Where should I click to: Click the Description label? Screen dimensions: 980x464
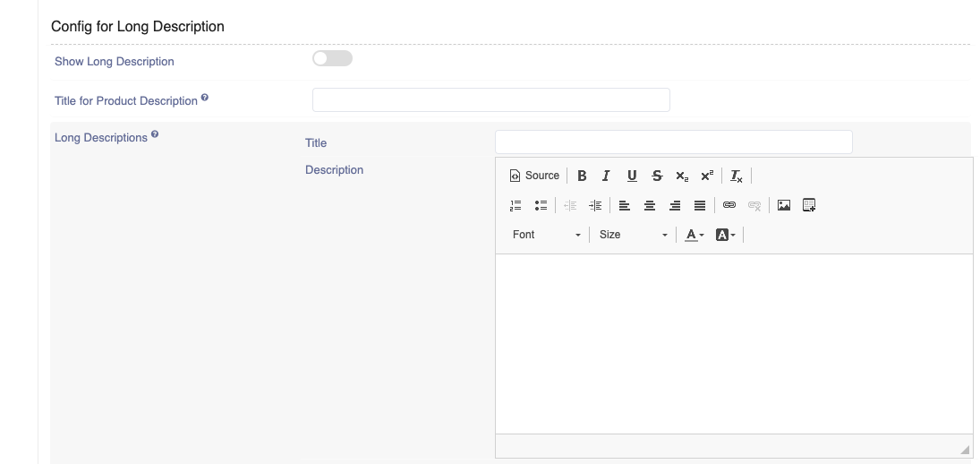click(335, 170)
